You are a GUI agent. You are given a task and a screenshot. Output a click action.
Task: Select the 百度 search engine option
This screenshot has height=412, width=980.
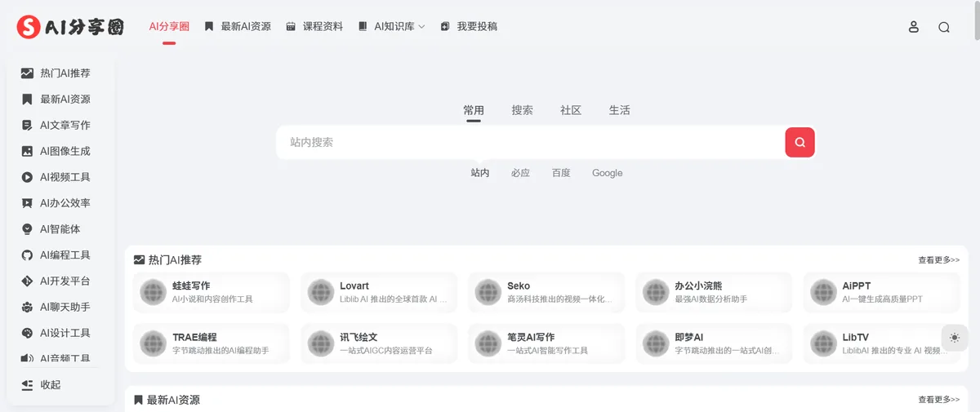(561, 173)
